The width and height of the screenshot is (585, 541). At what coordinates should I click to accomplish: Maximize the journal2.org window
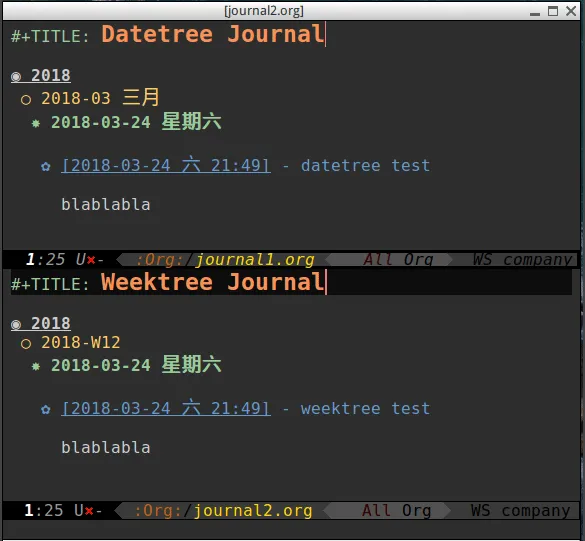click(553, 11)
